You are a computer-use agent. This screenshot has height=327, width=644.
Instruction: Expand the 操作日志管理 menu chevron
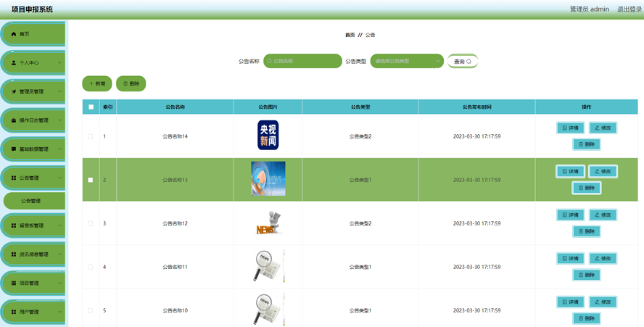59,120
